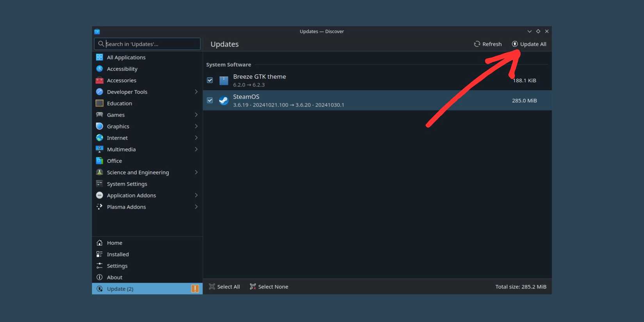Click the Office category icon

(100, 161)
